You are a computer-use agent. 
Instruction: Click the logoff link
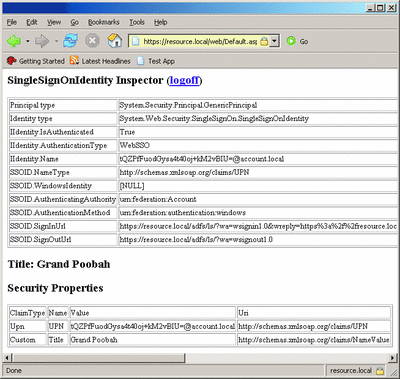pos(184,80)
